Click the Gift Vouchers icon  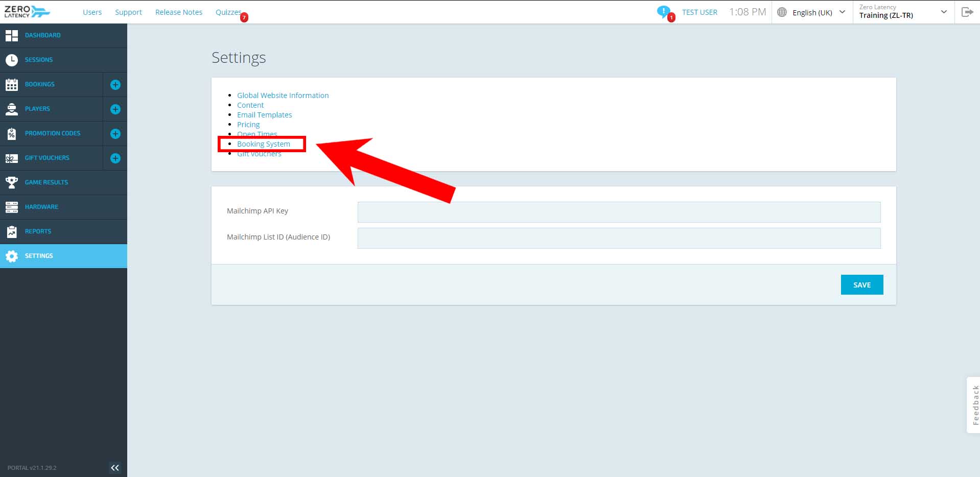pyautogui.click(x=12, y=158)
